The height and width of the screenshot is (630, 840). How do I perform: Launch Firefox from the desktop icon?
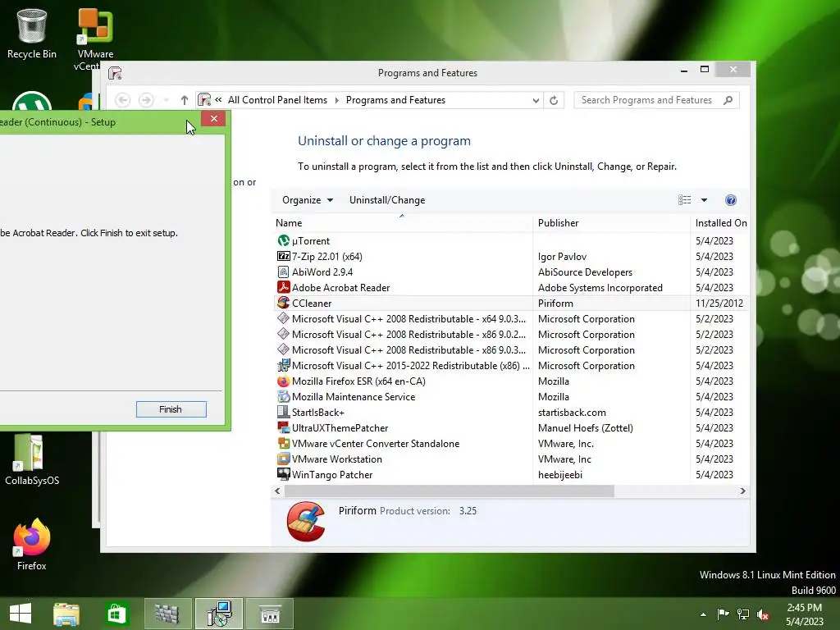tap(32, 545)
